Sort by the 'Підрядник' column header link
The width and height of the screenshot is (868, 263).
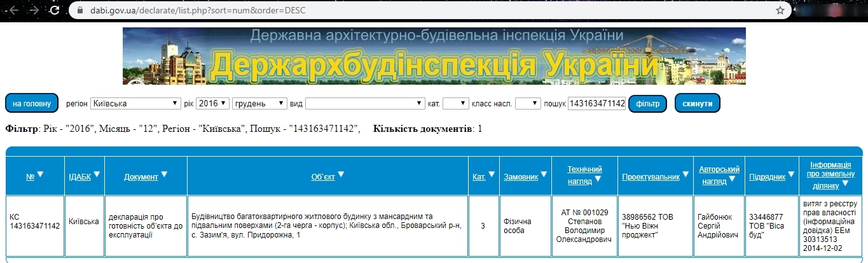click(768, 177)
